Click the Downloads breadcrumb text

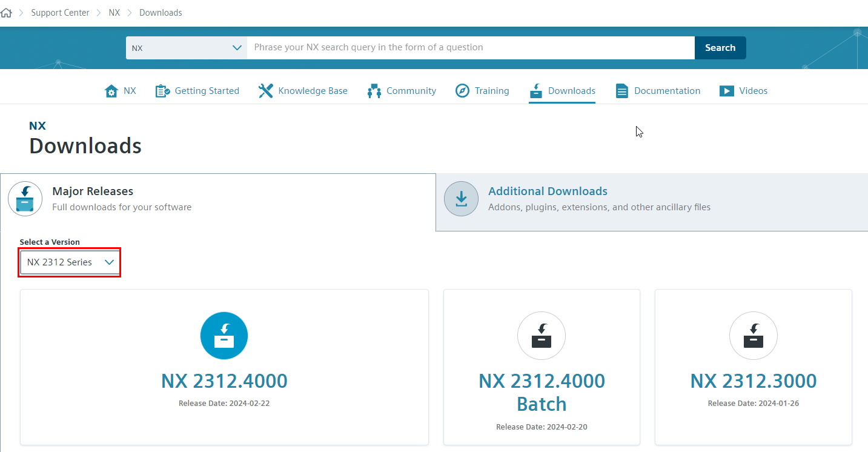tap(161, 13)
